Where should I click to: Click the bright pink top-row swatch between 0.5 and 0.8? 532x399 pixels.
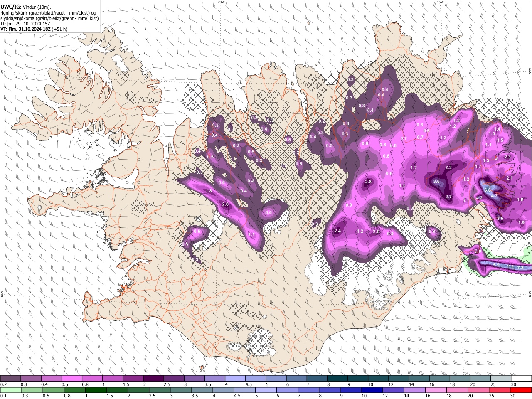pos(72,379)
